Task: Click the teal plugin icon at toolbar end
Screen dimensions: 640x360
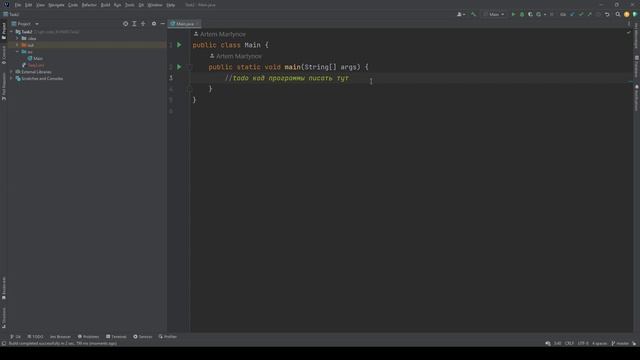Action: click(635, 14)
